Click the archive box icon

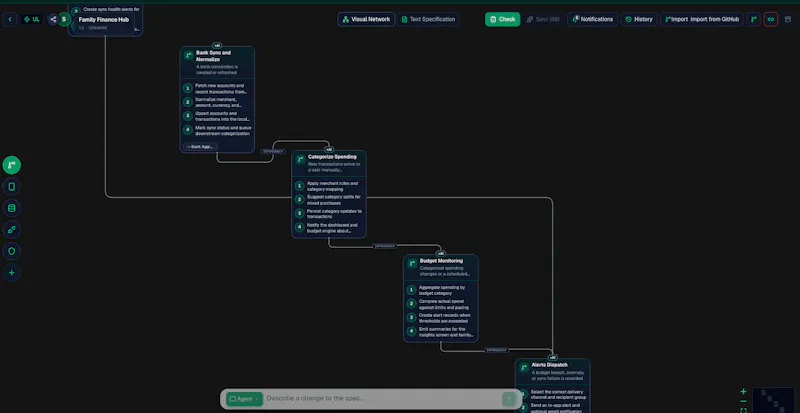[787, 19]
